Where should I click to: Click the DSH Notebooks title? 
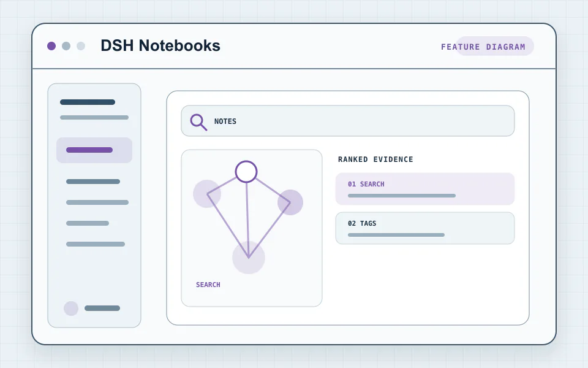coord(160,45)
